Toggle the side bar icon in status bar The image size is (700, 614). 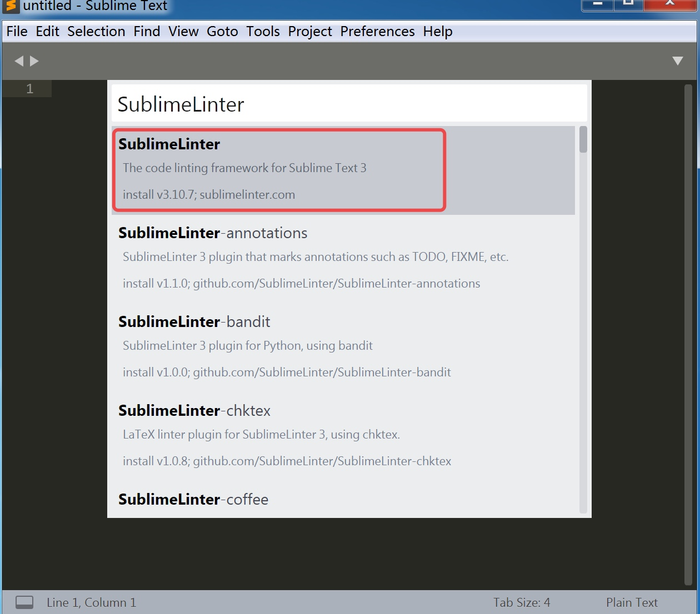(24, 602)
